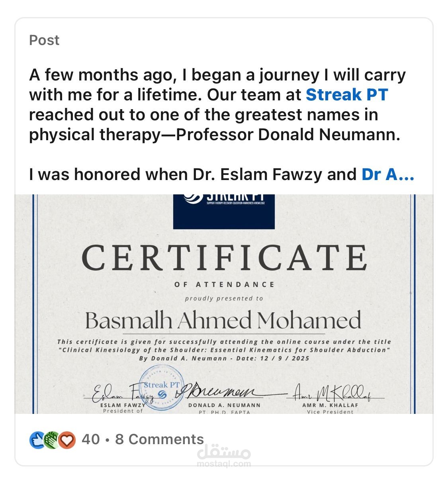Open the Streak PT mention link

[347, 95]
